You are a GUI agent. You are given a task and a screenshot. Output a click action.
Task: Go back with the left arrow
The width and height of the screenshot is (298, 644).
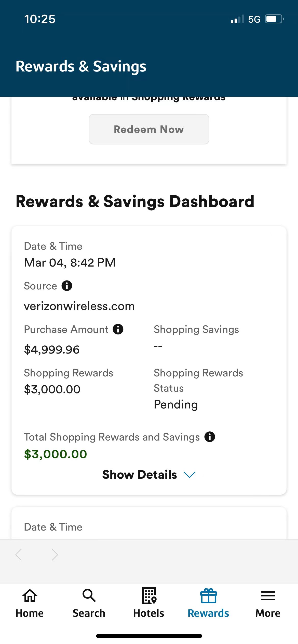click(x=19, y=554)
